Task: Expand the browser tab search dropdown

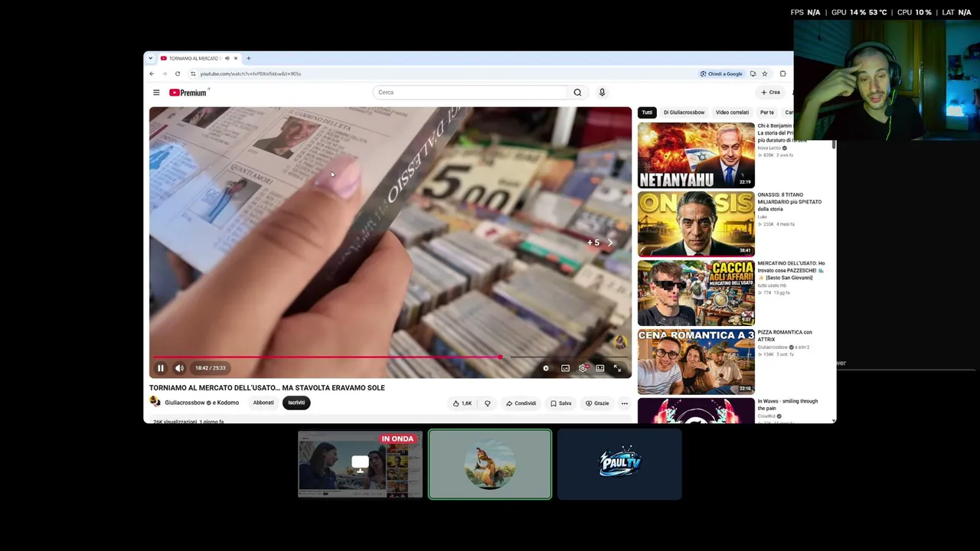Action: click(x=150, y=58)
